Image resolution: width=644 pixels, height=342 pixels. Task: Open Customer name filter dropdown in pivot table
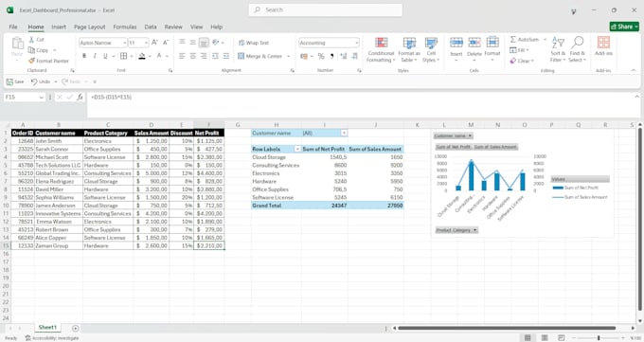coord(344,134)
